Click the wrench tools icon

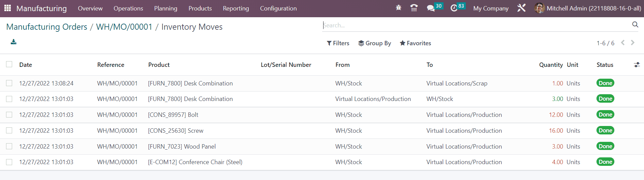[x=521, y=8]
